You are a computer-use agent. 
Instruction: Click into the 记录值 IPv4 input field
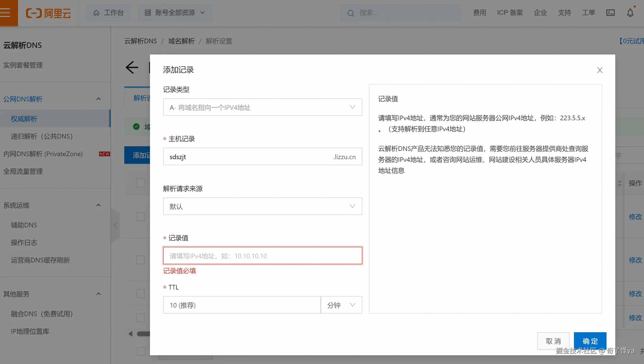(x=262, y=256)
